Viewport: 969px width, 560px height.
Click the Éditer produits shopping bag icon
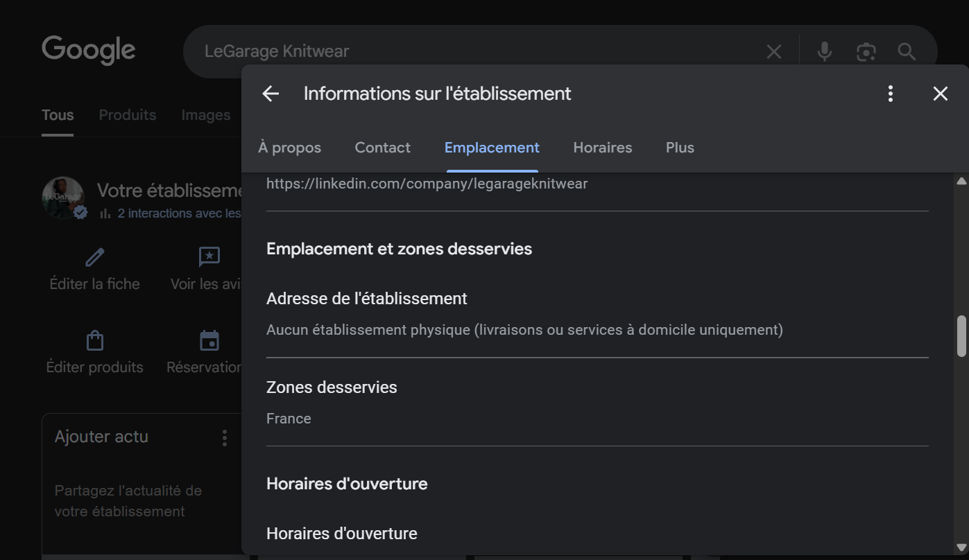pyautogui.click(x=94, y=340)
